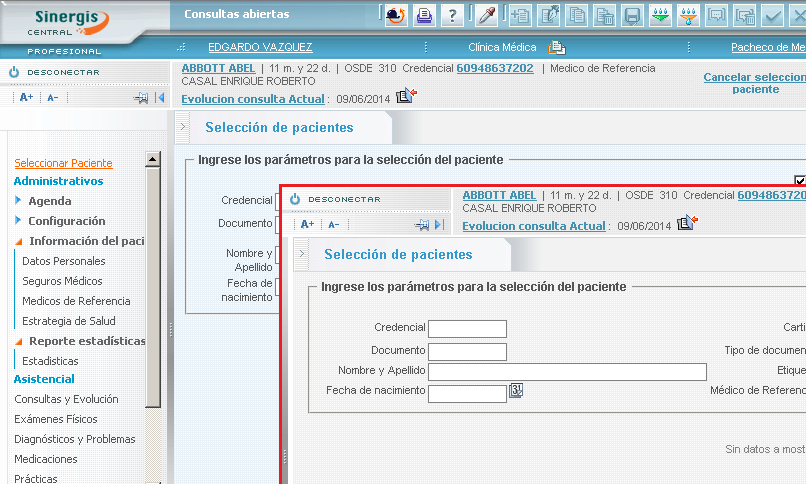Open calendar picker beside Fecha de nacimiento
Screen dimensions: 806x484
516,391
